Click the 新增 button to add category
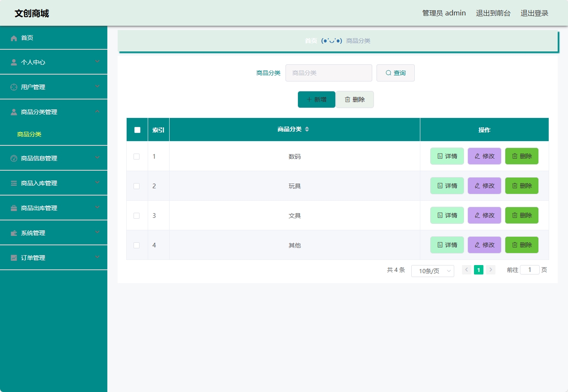Viewport: 568px width, 392px height. (316, 99)
